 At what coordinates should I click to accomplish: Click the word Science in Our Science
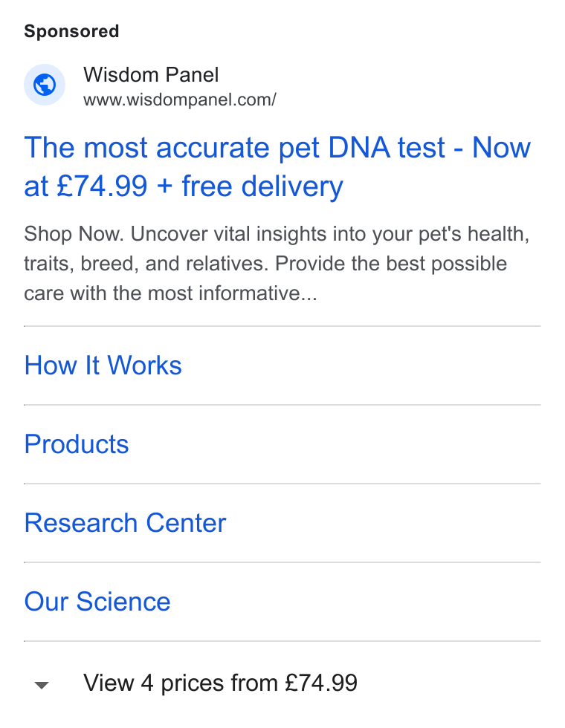coord(123,602)
